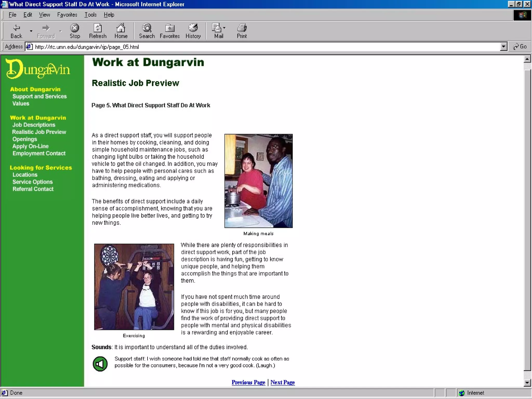Click the About Dungarvin heading
Image resolution: width=532 pixels, height=399 pixels.
(x=35, y=89)
